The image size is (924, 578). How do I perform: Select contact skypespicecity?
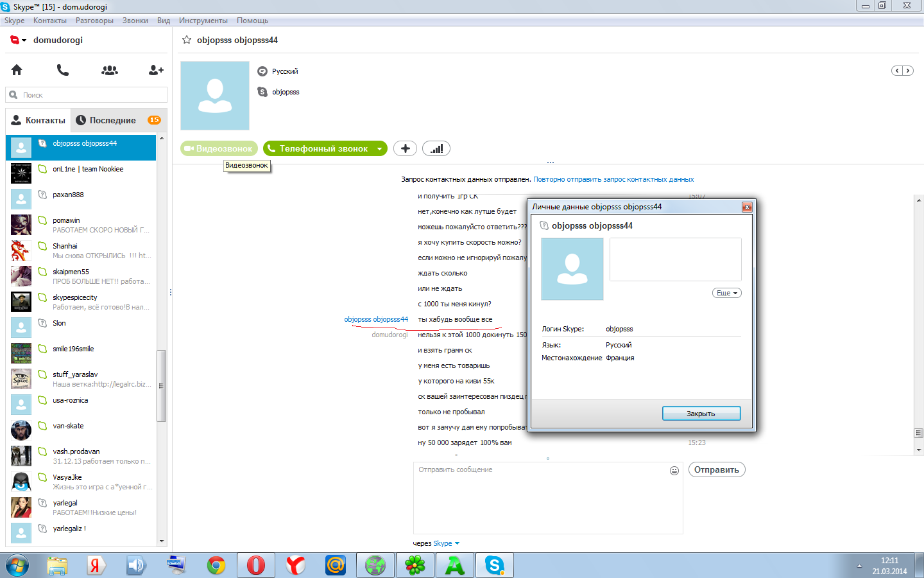(x=81, y=302)
